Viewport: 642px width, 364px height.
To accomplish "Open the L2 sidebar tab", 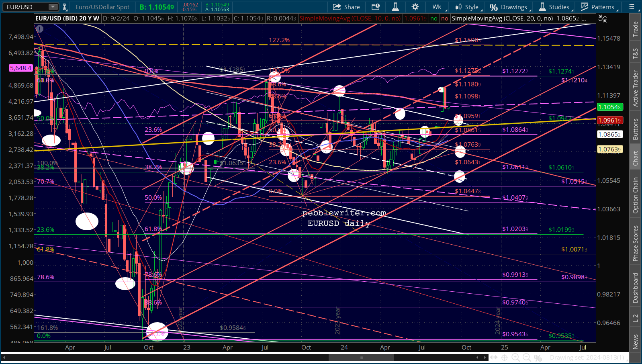I will (x=635, y=318).
